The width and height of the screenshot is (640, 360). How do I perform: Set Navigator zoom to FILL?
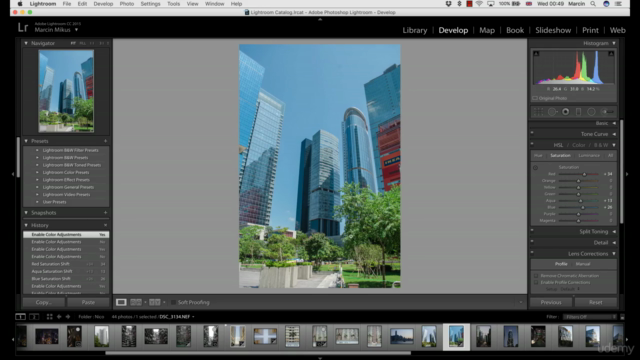(x=83, y=43)
